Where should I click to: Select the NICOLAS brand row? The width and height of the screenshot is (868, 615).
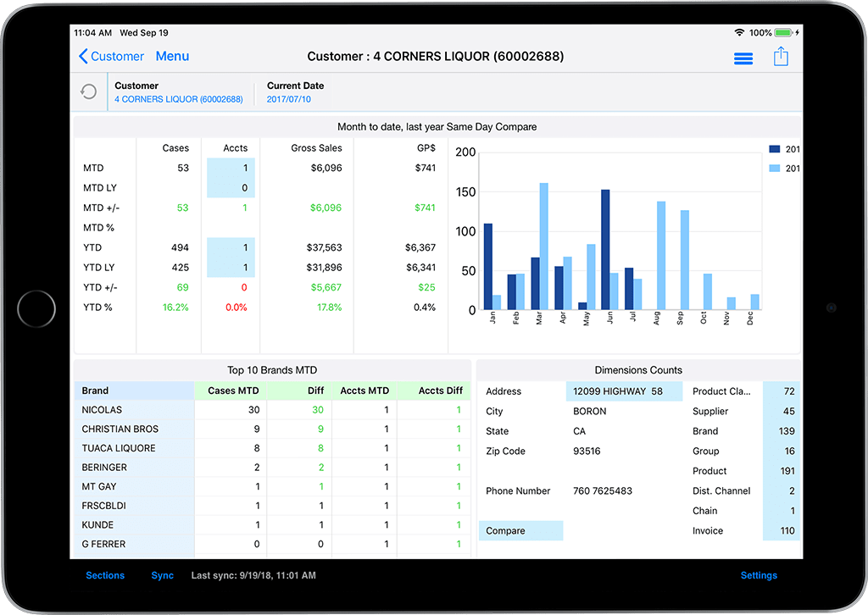tap(134, 410)
